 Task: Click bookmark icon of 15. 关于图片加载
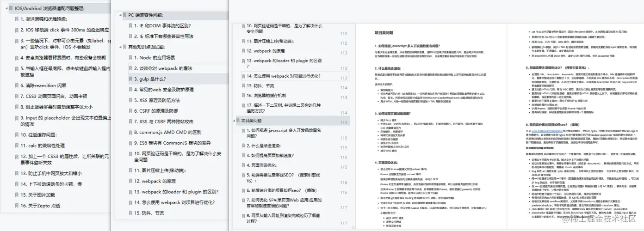16,195
